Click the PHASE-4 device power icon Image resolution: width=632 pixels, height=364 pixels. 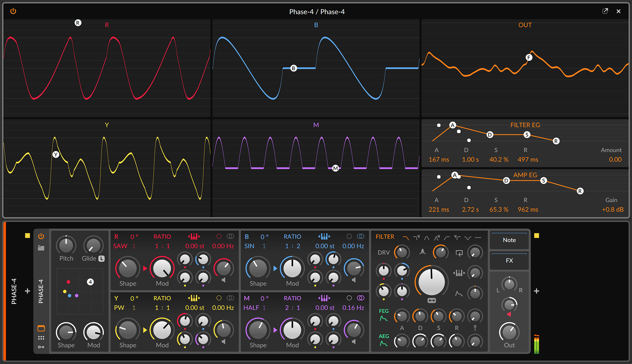pos(41,236)
